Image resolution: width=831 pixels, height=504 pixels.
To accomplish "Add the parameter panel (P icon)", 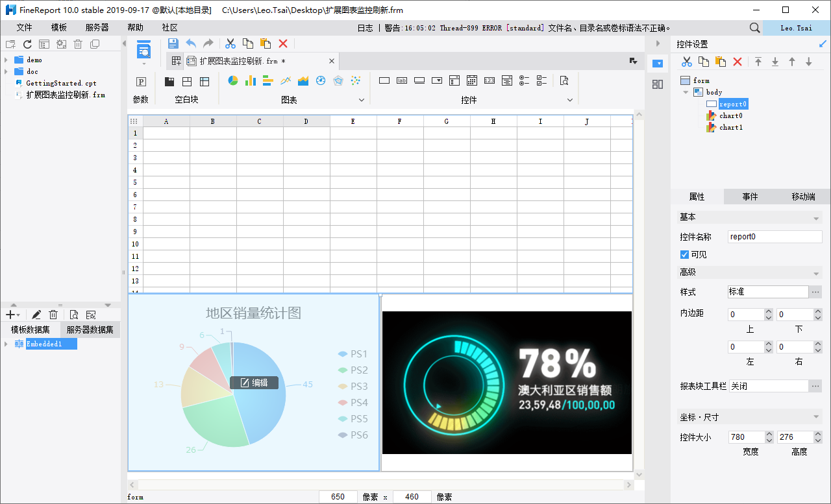I will 141,82.
